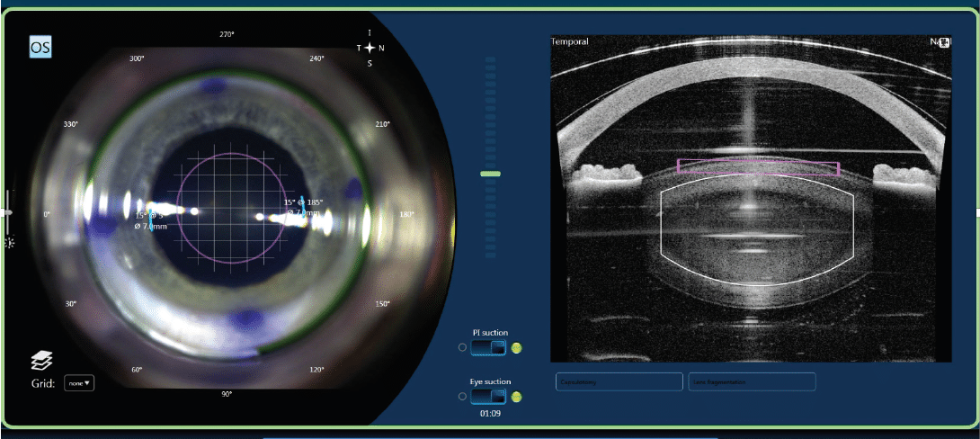Click the OS eye indicator badge
Viewport: 980px width, 439px height.
[x=40, y=46]
